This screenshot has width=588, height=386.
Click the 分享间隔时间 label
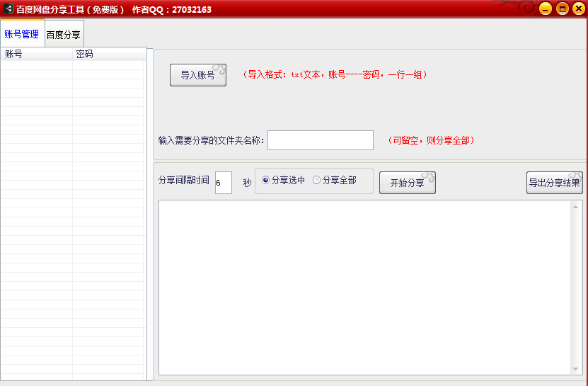click(x=184, y=180)
